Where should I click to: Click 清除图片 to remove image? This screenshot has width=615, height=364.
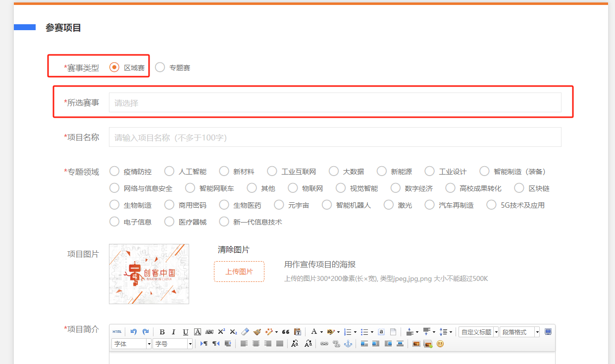(x=234, y=250)
